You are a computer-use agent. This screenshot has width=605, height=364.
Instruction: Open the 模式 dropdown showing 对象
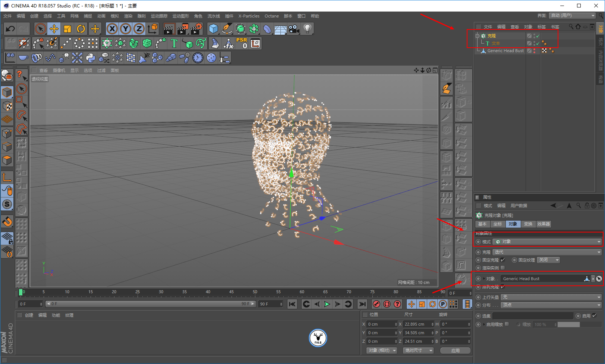point(547,242)
